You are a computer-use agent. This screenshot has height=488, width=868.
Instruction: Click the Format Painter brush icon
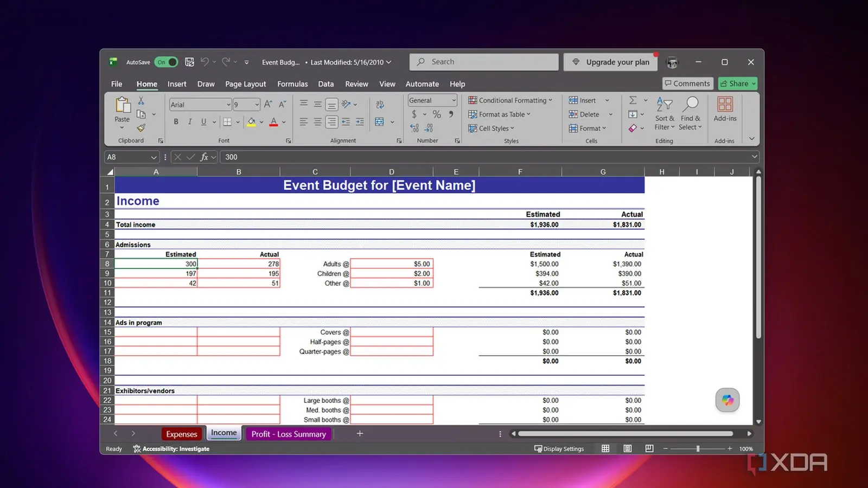141,128
